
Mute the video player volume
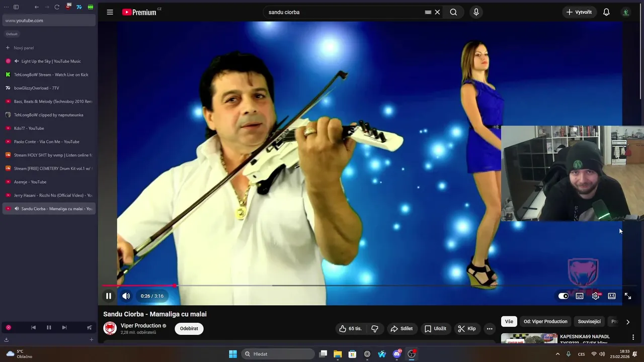[x=126, y=296]
